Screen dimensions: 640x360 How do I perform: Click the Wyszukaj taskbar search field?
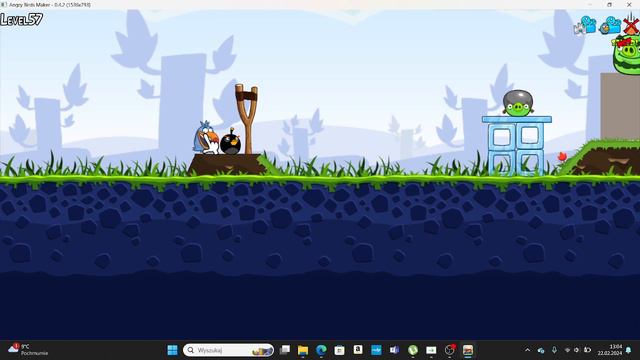coord(229,350)
